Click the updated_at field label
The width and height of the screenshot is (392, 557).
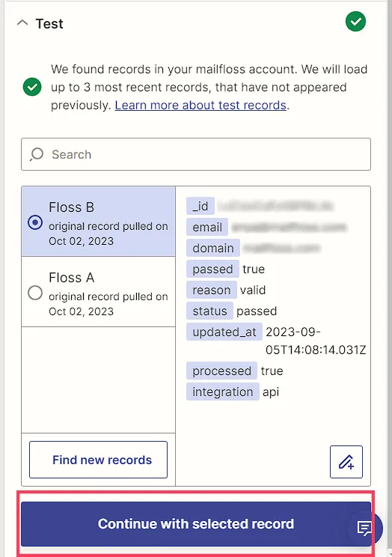(224, 332)
